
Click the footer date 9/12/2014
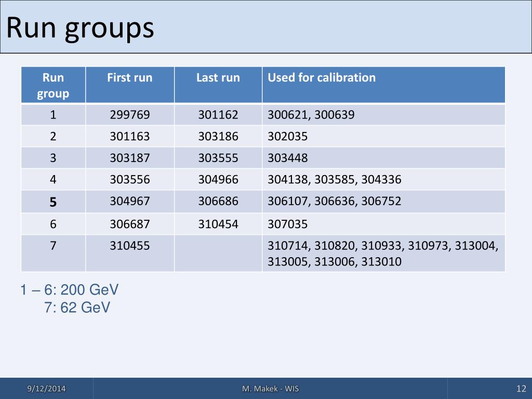click(x=46, y=389)
